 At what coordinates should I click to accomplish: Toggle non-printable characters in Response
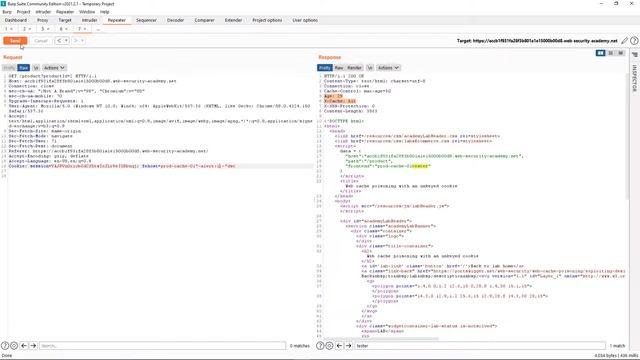tap(370, 68)
